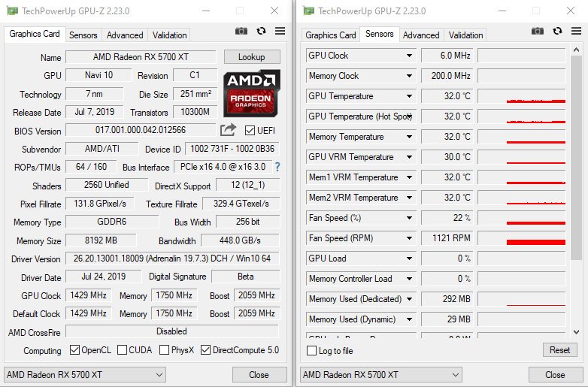This screenshot has width=588, height=387.
Task: Click the BIOS export share icon
Action: tap(228, 129)
